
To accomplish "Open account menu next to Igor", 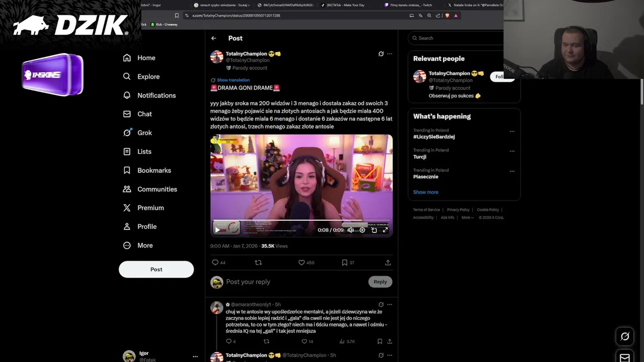I will [195, 356].
